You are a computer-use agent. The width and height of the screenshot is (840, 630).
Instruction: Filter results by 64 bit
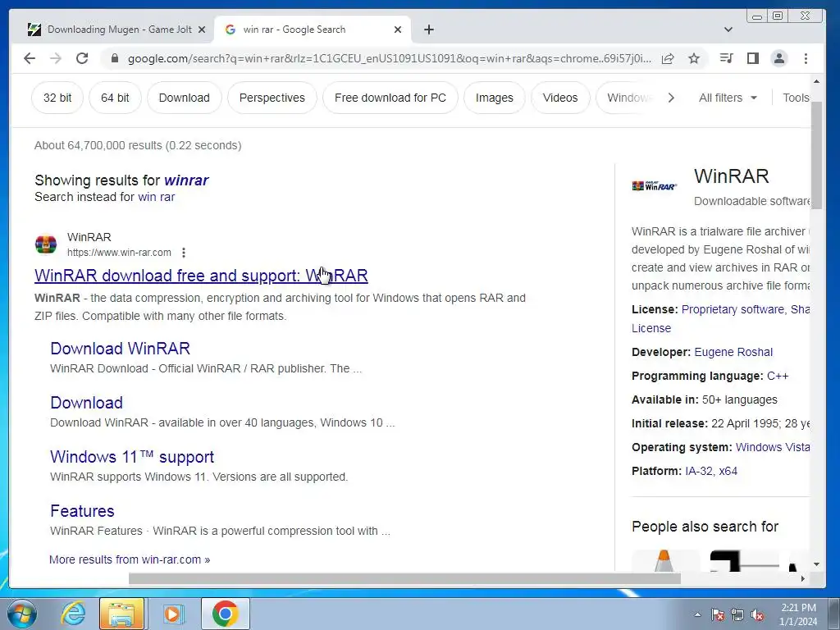[115, 98]
